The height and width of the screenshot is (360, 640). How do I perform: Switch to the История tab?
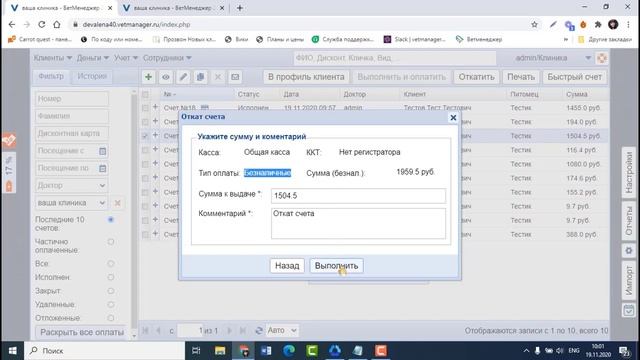pos(92,76)
